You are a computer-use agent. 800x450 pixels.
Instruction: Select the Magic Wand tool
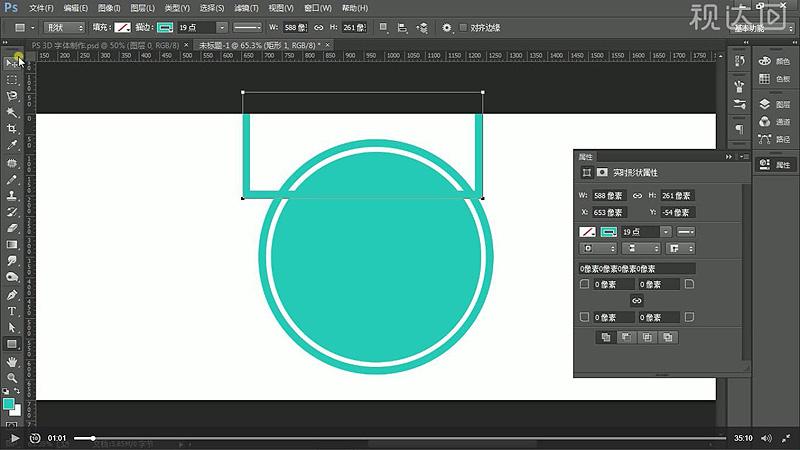click(x=11, y=112)
